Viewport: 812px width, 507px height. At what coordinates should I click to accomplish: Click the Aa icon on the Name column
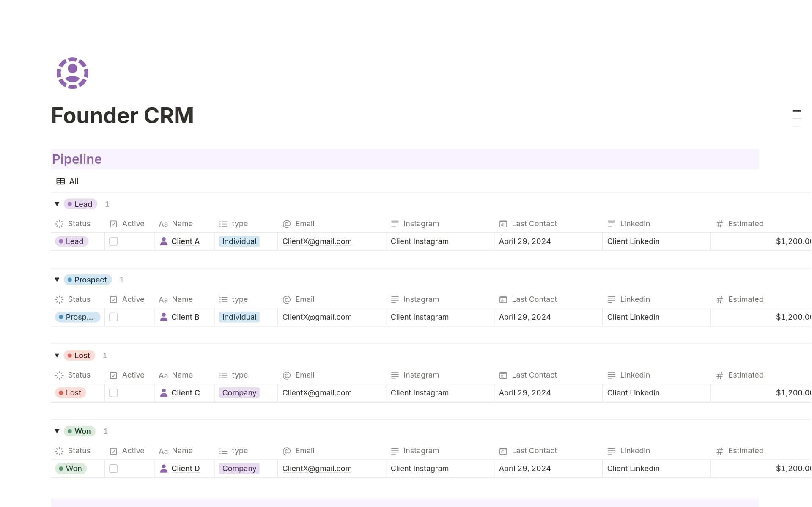tap(164, 224)
